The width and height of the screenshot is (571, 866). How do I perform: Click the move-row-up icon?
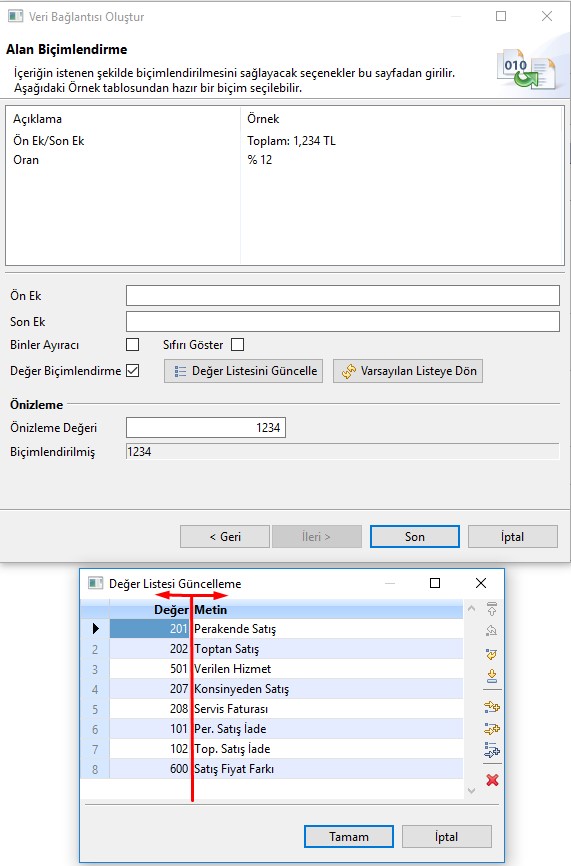coord(491,631)
